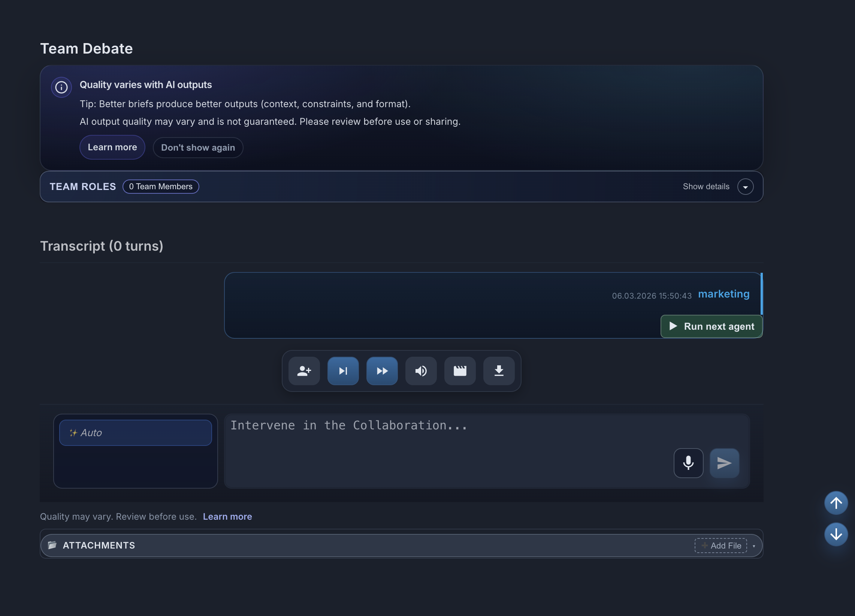Click the download transcript icon

[499, 371]
